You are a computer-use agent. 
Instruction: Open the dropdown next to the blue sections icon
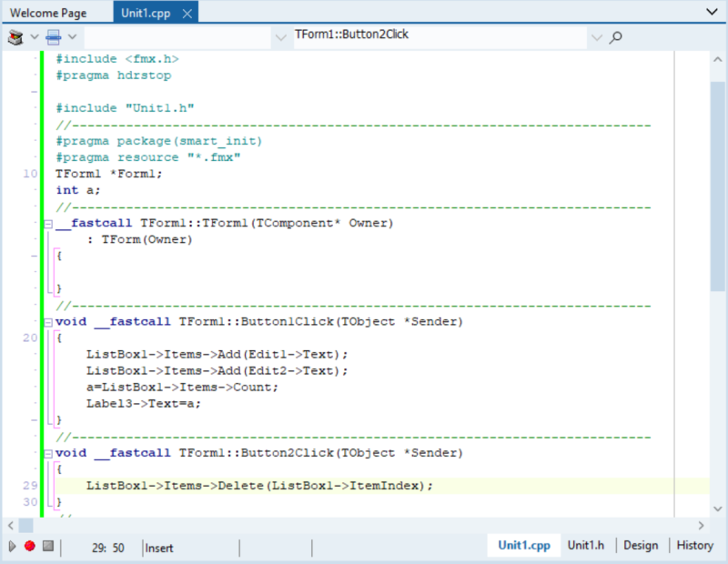point(72,36)
